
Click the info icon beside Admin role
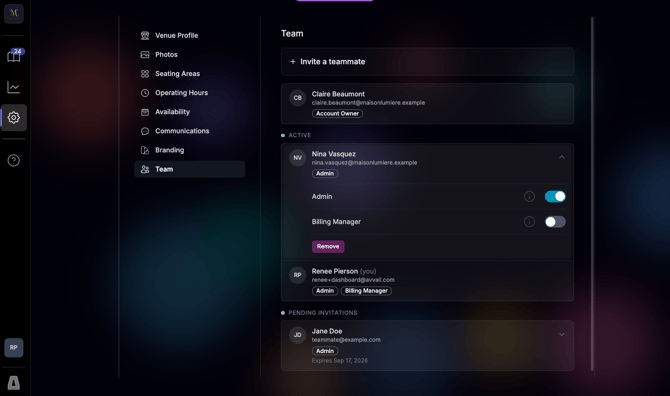pos(529,197)
